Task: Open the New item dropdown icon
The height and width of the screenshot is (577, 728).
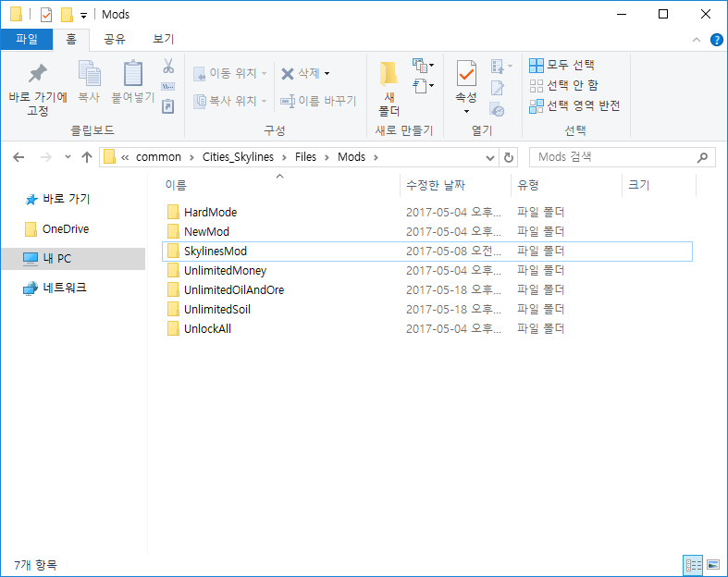Action: (423, 66)
